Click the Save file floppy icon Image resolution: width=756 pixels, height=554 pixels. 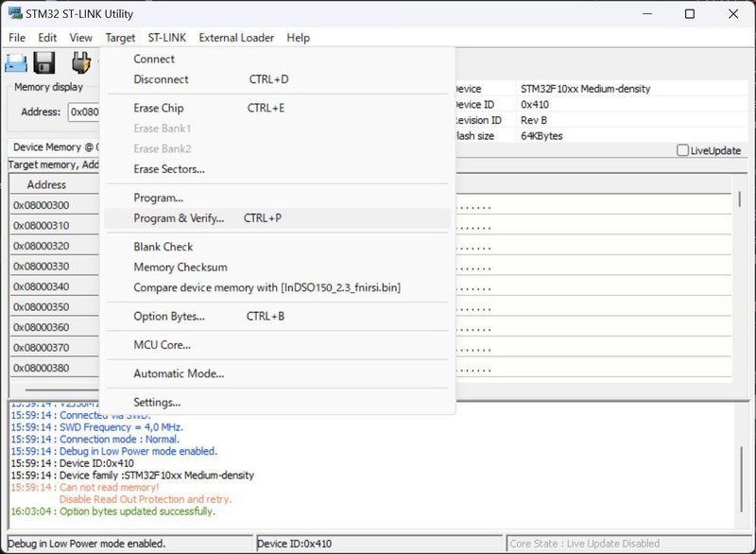tap(43, 62)
